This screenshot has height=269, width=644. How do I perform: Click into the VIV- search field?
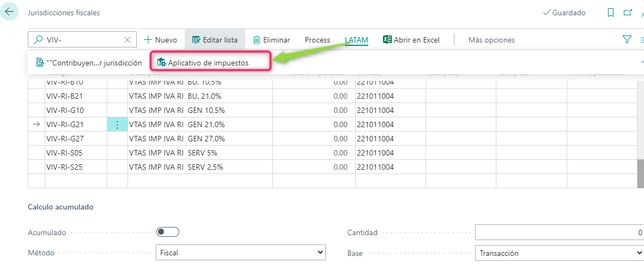click(x=82, y=40)
